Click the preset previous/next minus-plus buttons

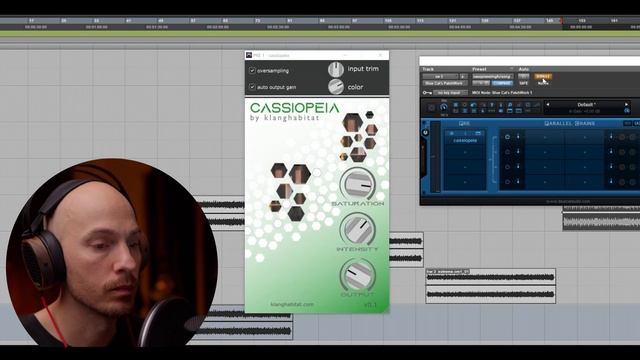[x=481, y=83]
